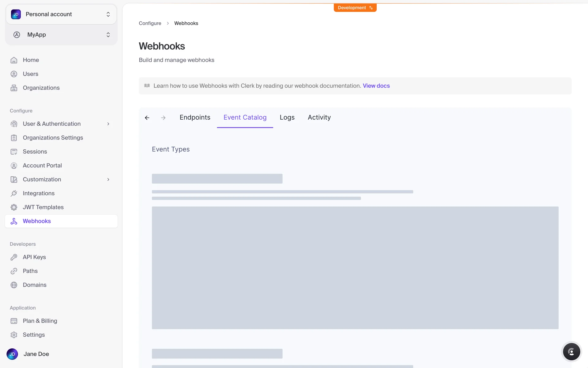Click the Configure breadcrumb link
The width and height of the screenshot is (588, 368).
click(x=150, y=23)
